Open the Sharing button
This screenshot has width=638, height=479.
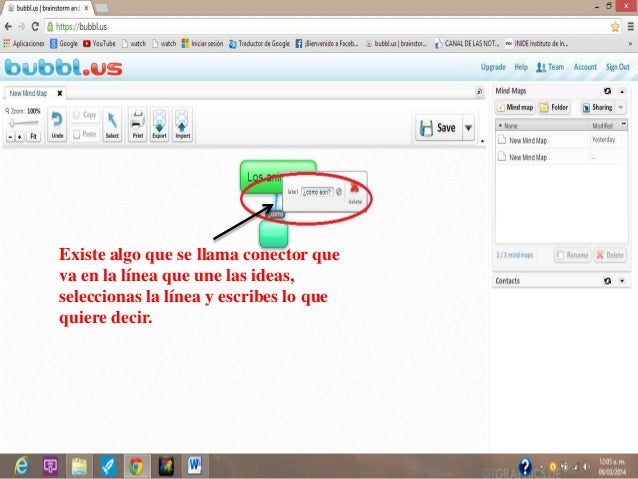598,107
